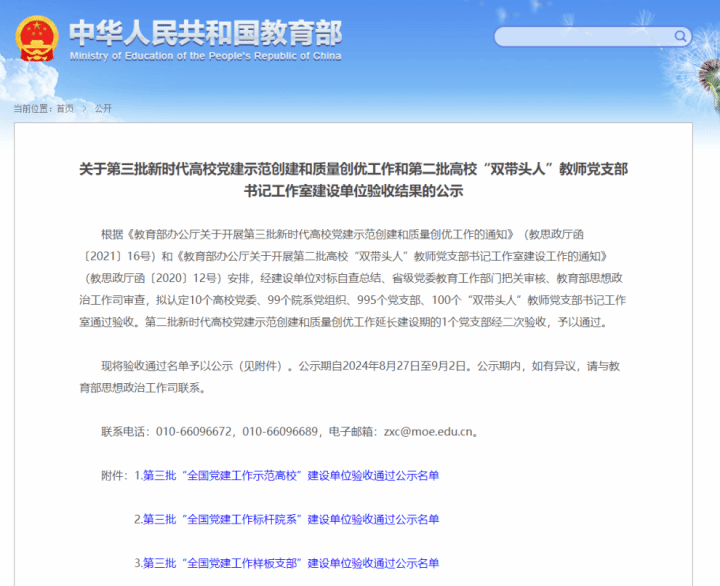Click the breadcrumb arrow separator
Screen dimensions: 720x586
click(x=84, y=108)
